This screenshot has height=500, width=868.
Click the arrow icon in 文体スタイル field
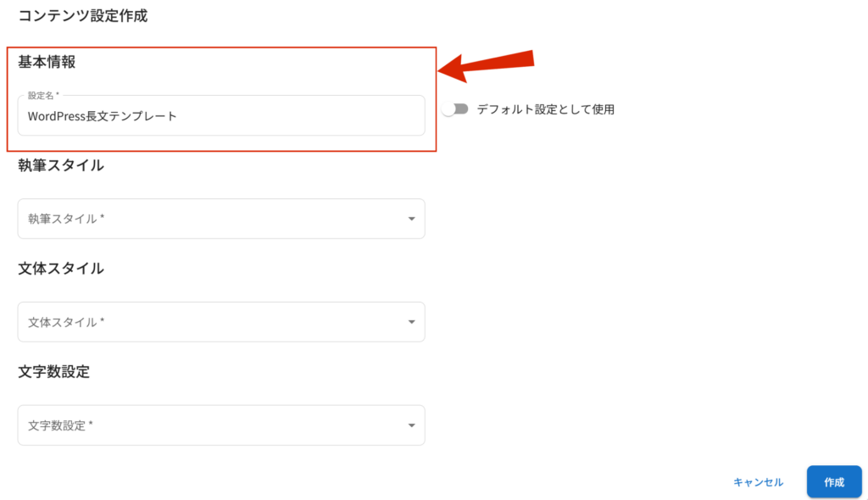point(411,322)
